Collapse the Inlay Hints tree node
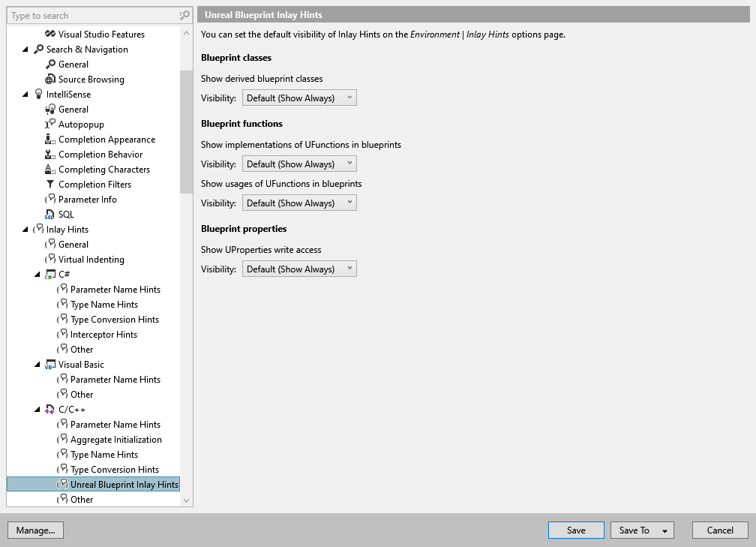 pyautogui.click(x=25, y=229)
